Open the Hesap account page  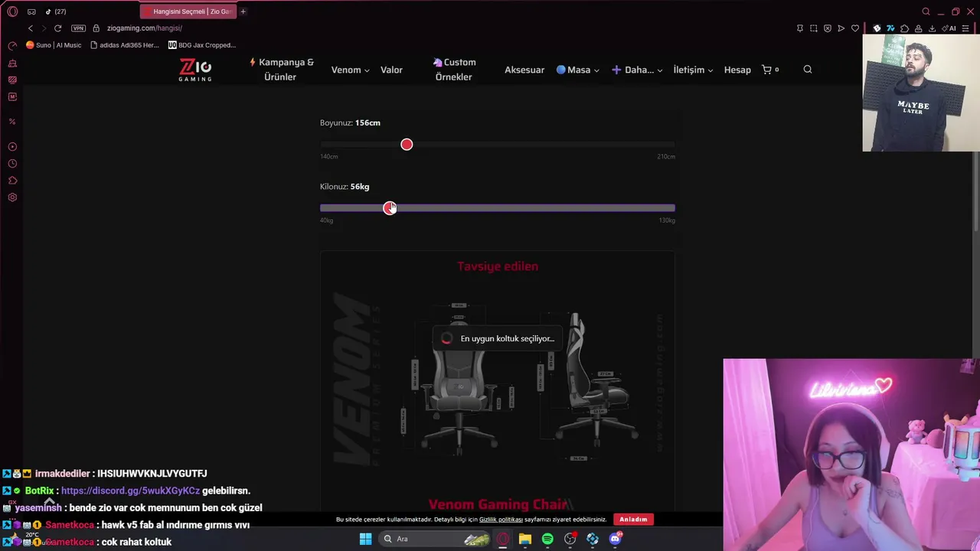click(x=737, y=70)
